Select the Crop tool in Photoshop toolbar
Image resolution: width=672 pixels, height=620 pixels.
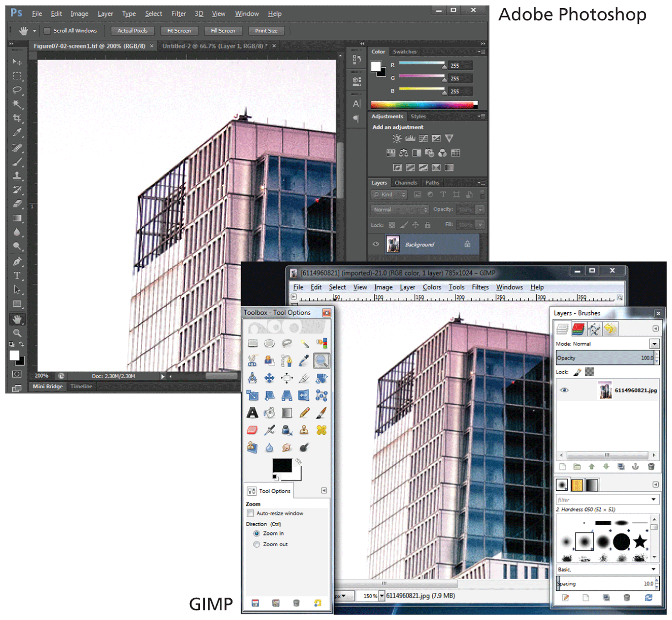point(17,118)
